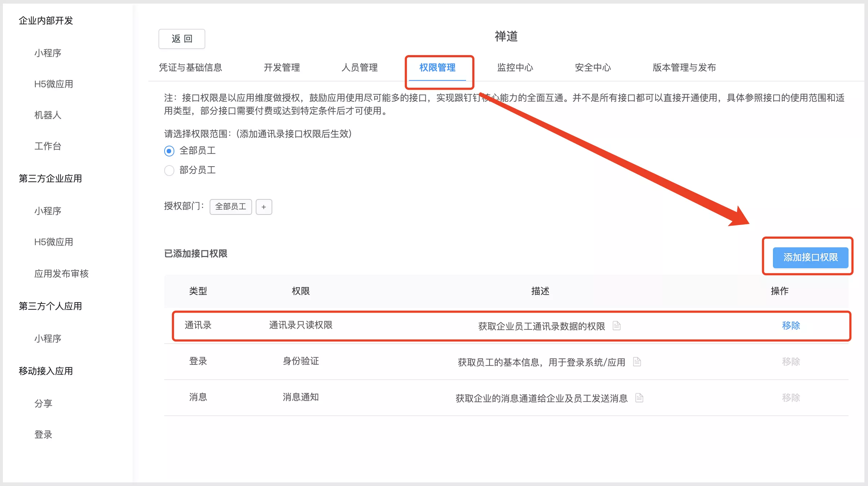Select the 部分员工 radio option
The width and height of the screenshot is (868, 486).
tap(169, 170)
